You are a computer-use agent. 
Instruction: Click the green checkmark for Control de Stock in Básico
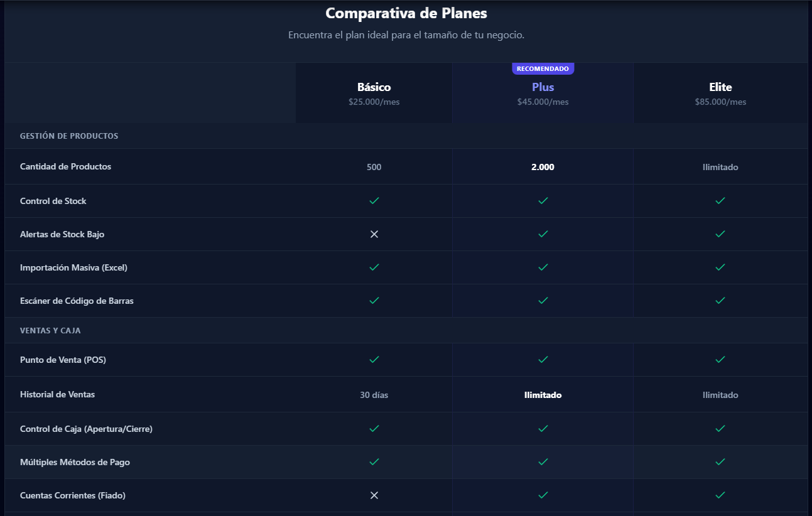(374, 200)
